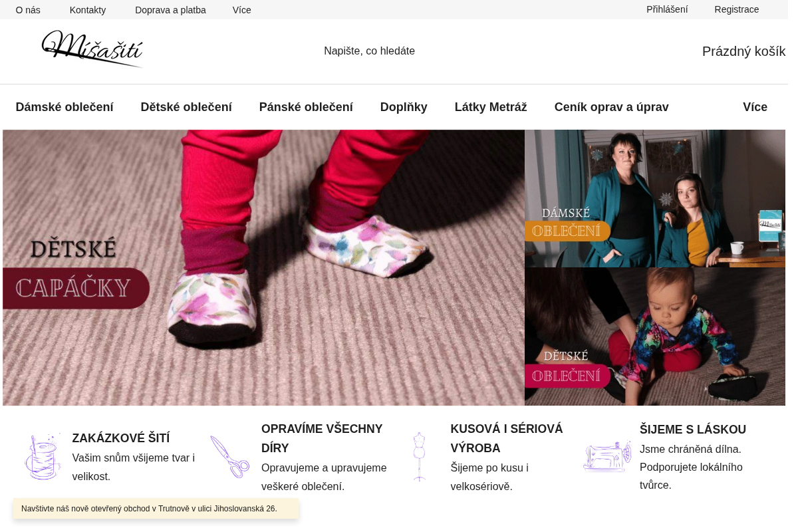Viewport: 798px width, 532px height.
Task: Open the Kontakty link
Action: (88, 10)
